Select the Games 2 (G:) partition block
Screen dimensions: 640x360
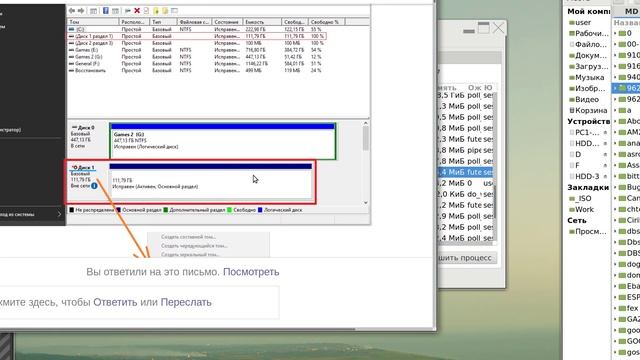click(223, 141)
